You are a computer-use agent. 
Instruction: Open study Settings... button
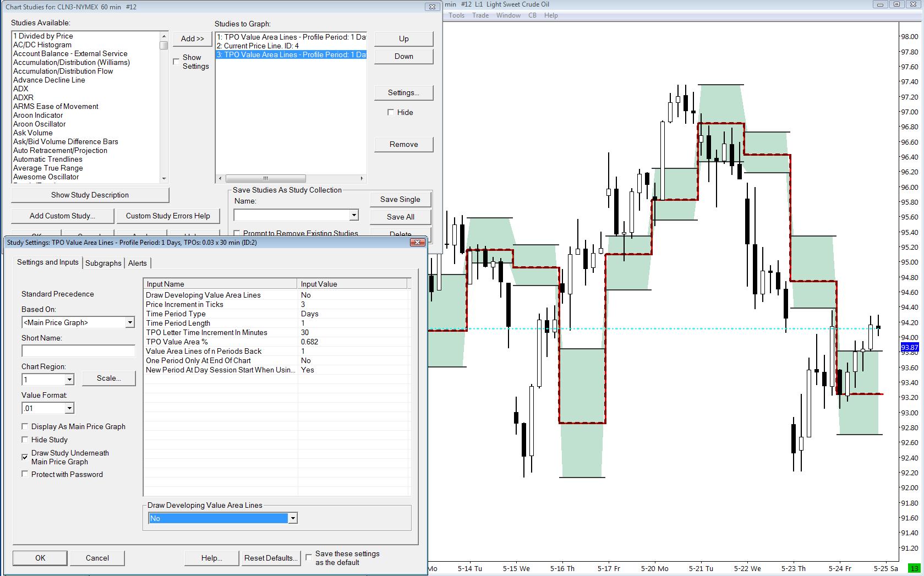[x=403, y=92]
